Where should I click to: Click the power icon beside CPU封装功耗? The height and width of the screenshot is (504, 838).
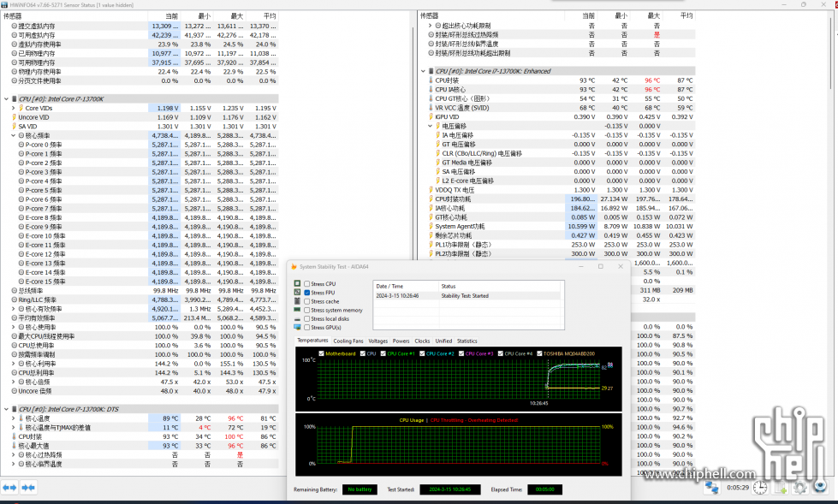[x=431, y=199]
